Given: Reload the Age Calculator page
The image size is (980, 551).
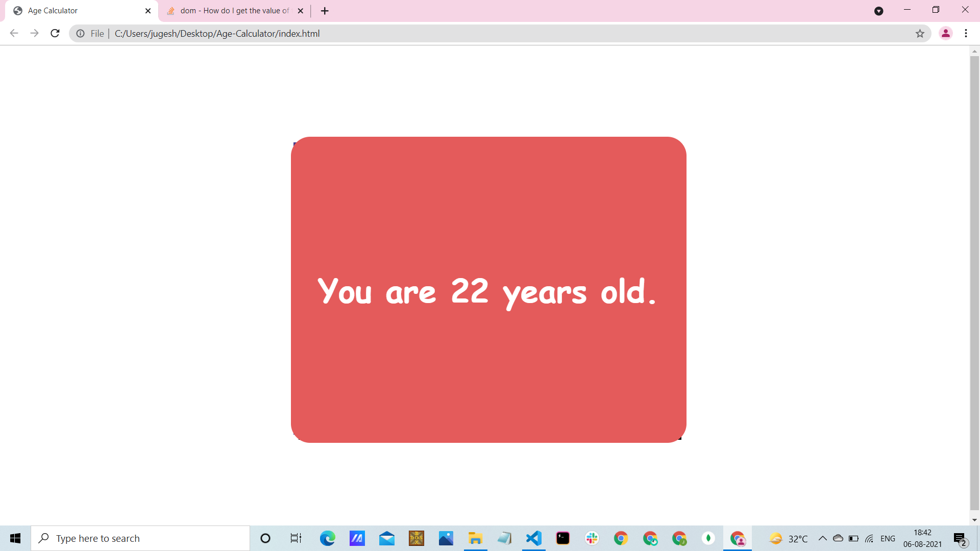Looking at the screenshot, I should 55,34.
